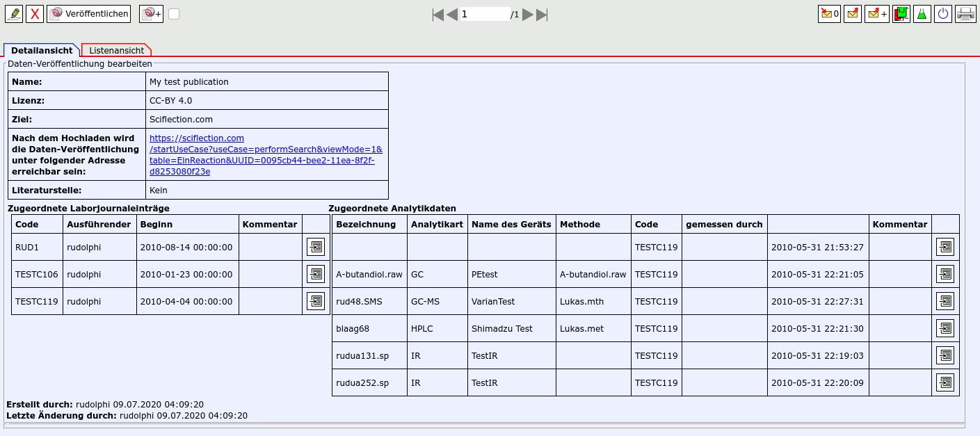Screen dimensions: 980x436
Task: Open the inbox messages icon
Action: pos(829,14)
